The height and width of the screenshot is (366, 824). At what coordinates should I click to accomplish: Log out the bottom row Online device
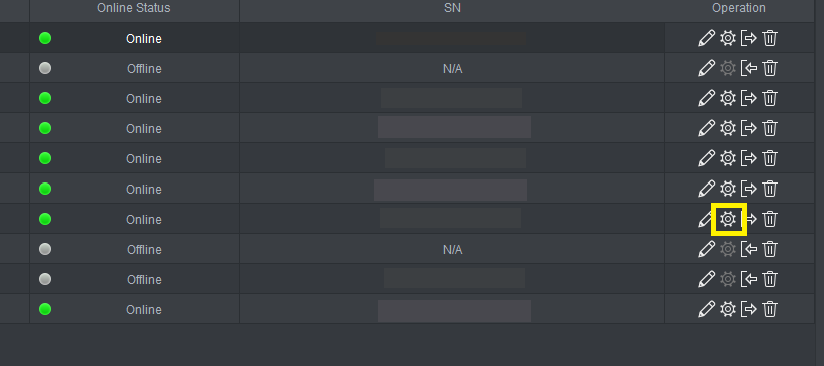coord(748,309)
